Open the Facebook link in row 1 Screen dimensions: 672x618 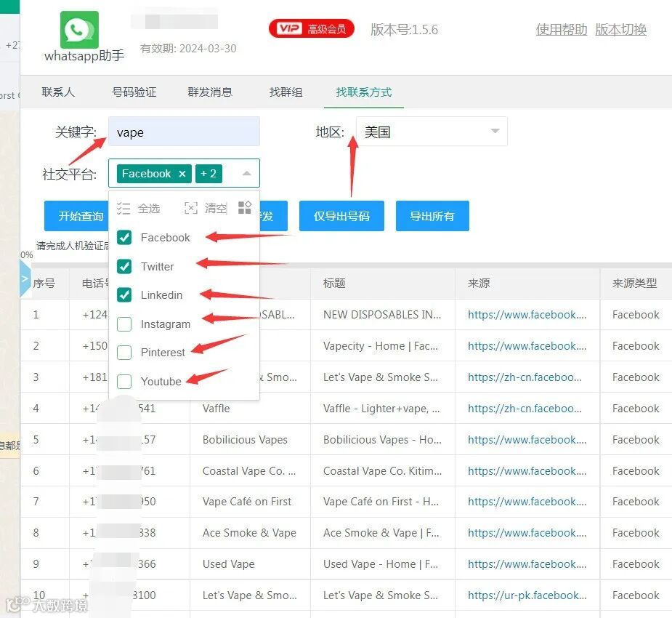(x=527, y=314)
